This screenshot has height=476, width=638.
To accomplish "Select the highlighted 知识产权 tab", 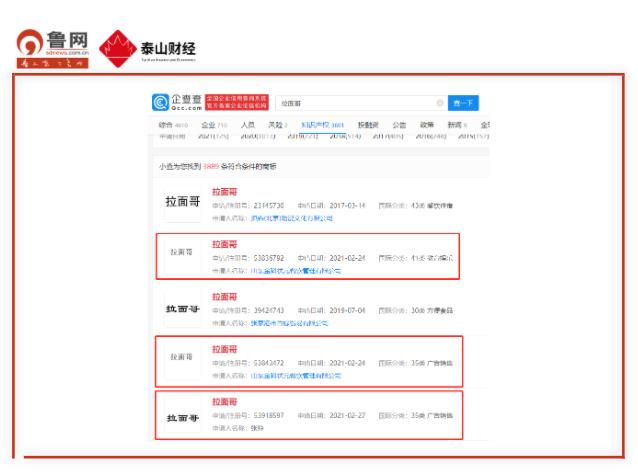I will click(x=322, y=125).
